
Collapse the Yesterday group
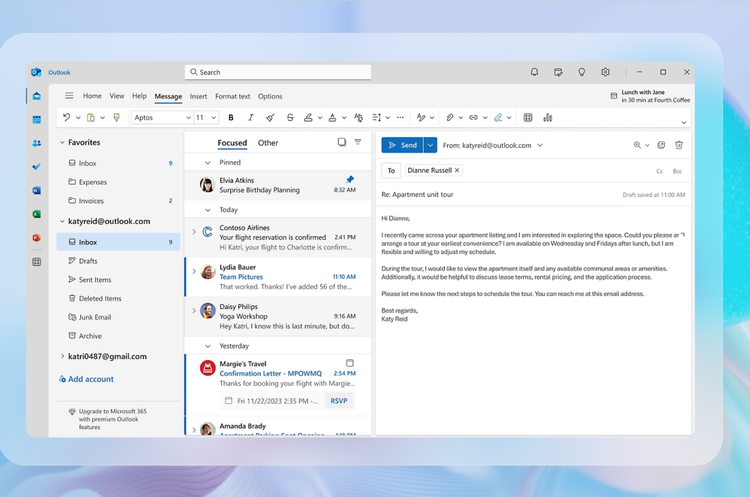pyautogui.click(x=208, y=346)
